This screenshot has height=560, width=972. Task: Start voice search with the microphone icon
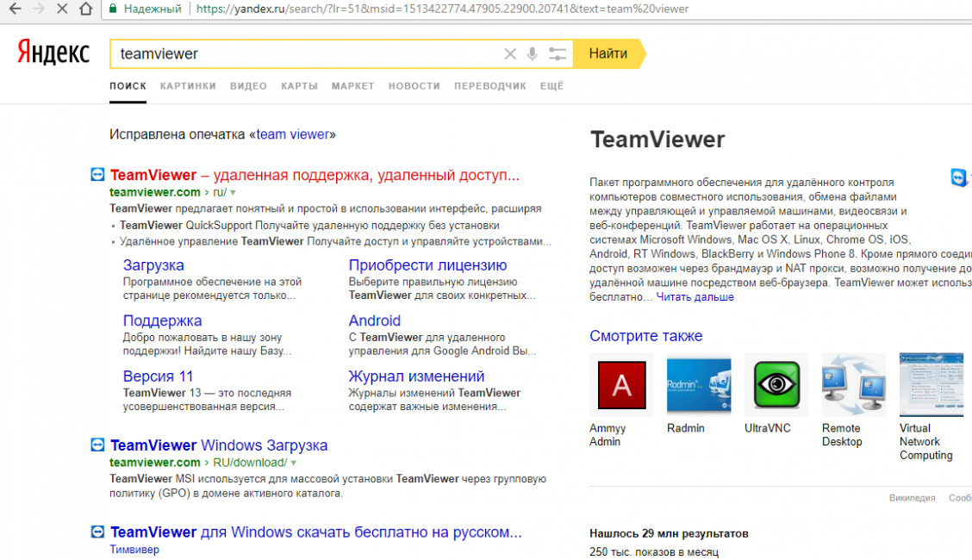click(533, 54)
